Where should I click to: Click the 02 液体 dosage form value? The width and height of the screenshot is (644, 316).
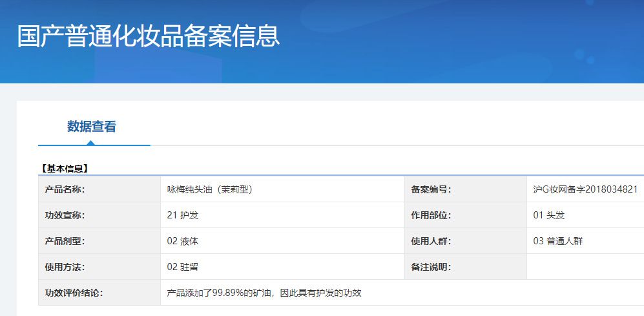tap(183, 241)
